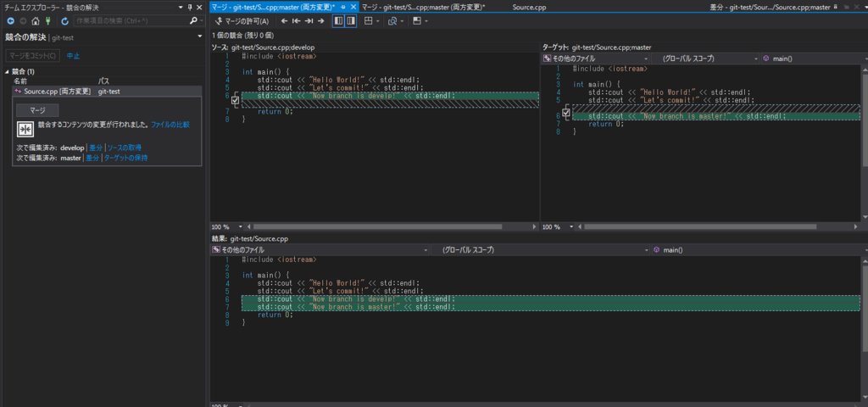The height and width of the screenshot is (407, 868).
Task: Jump to the previous conflict arrow
Action: 285,21
